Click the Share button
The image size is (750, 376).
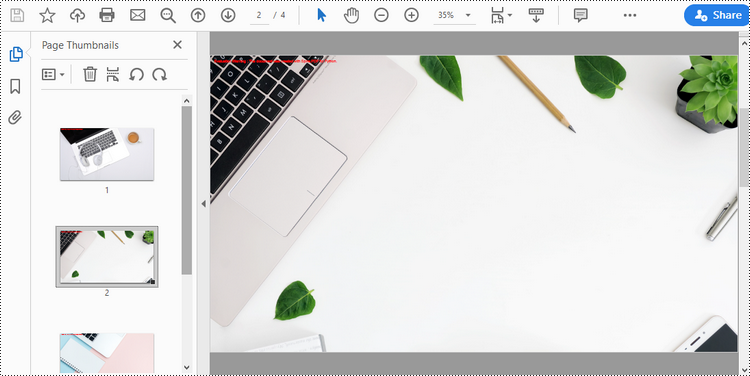[x=717, y=15]
